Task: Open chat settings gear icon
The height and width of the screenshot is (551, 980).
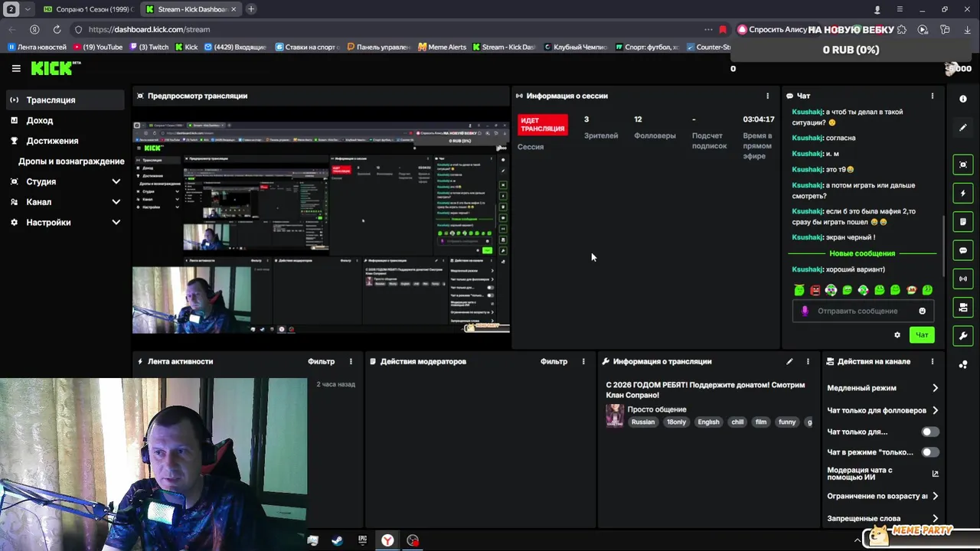Action: (x=897, y=334)
